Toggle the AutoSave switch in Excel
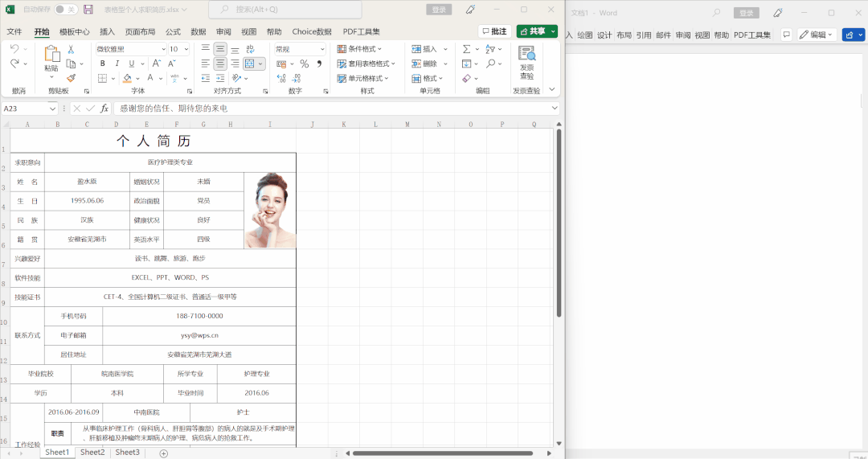The width and height of the screenshot is (868, 459). (66, 10)
